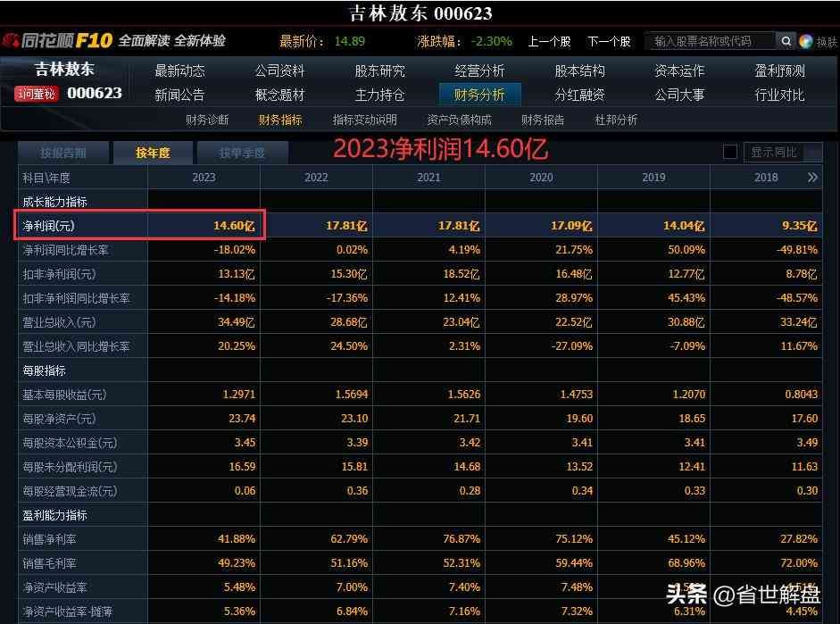Expand more years with the double-chevron arrow
The height and width of the screenshot is (624, 840).
point(811,178)
